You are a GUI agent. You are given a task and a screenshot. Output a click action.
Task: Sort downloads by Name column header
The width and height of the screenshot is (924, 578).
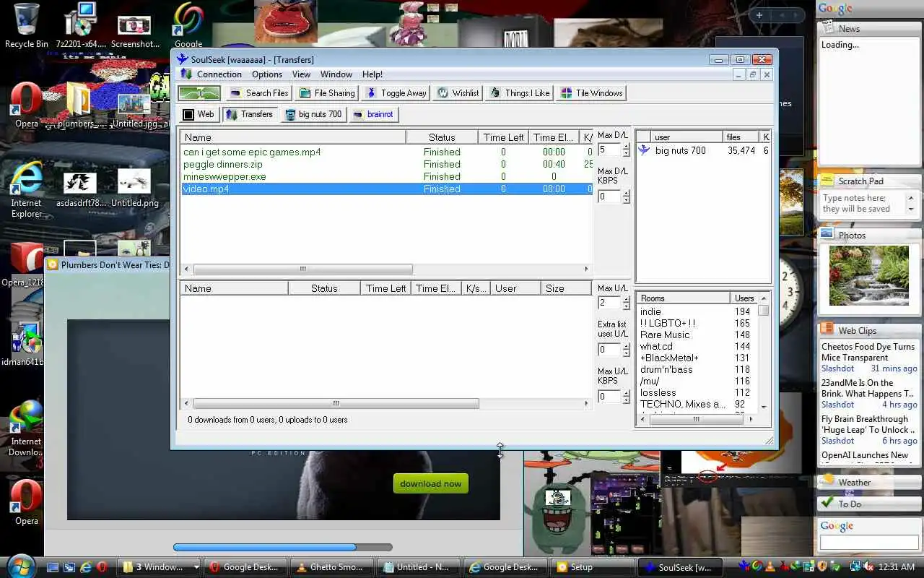click(x=293, y=137)
